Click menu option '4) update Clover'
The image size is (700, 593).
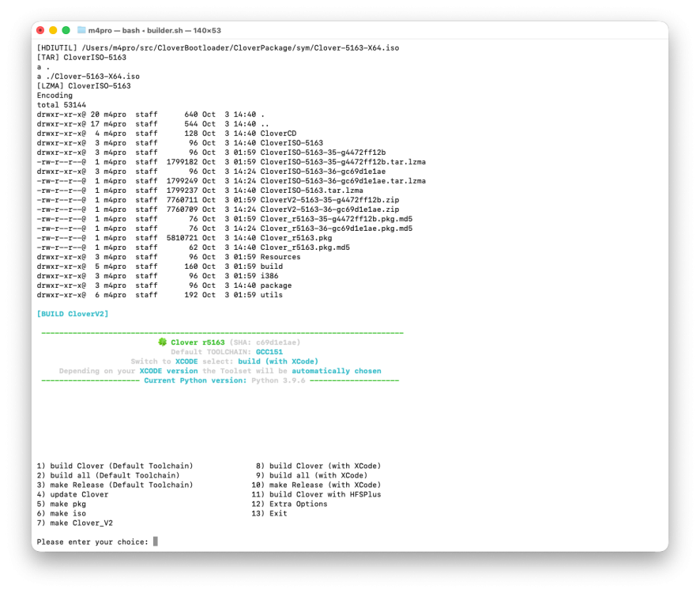point(73,494)
